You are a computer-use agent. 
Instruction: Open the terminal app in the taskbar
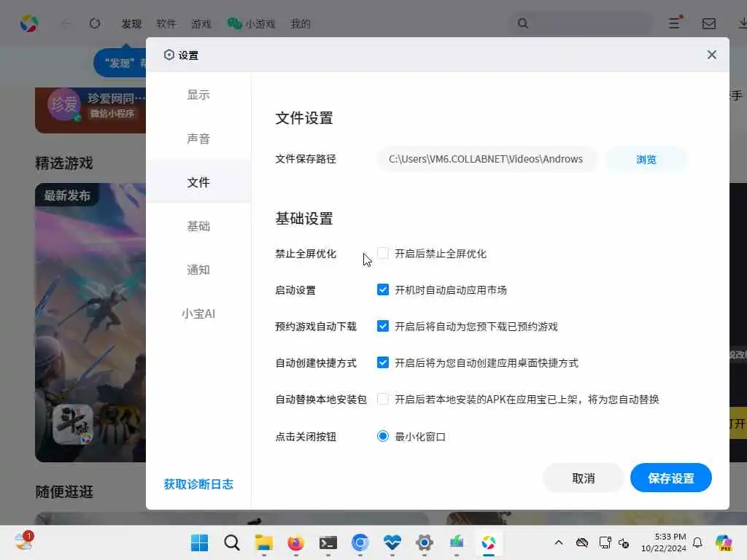point(328,542)
